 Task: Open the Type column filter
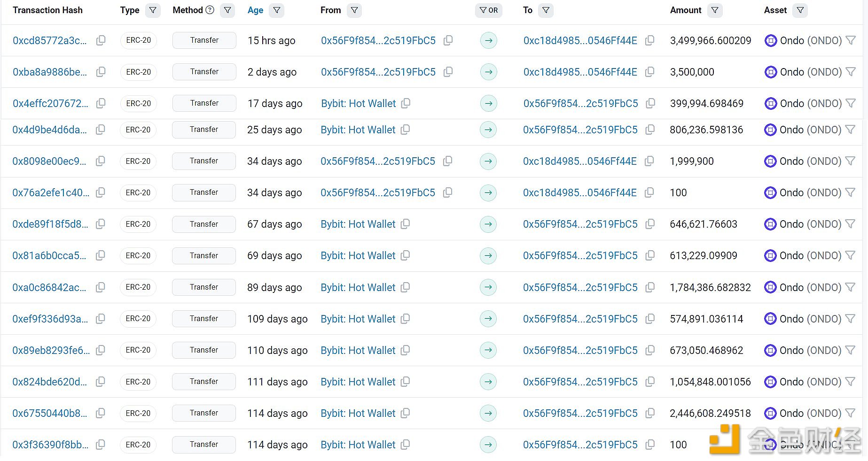[x=153, y=10]
